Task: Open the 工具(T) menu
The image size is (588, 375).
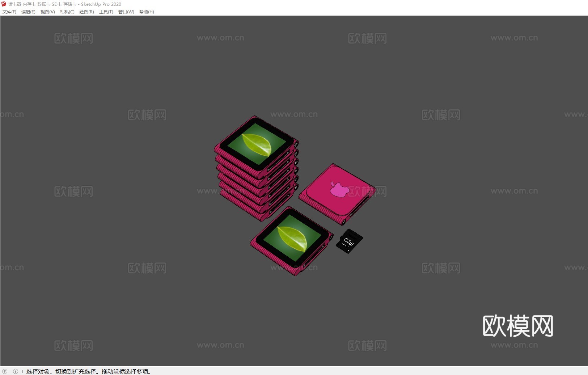Action: 106,12
